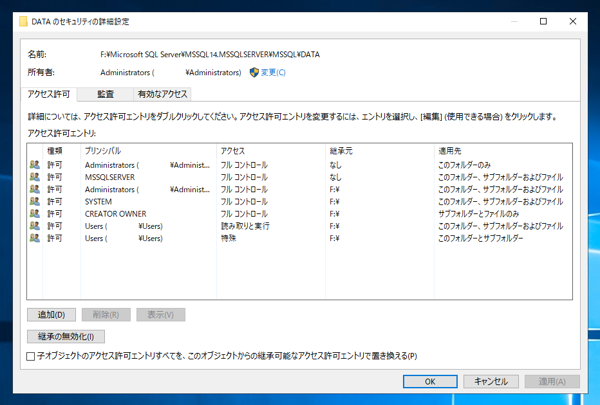The image size is (600, 405).
Task: Click the キャンセル button
Action: (491, 382)
